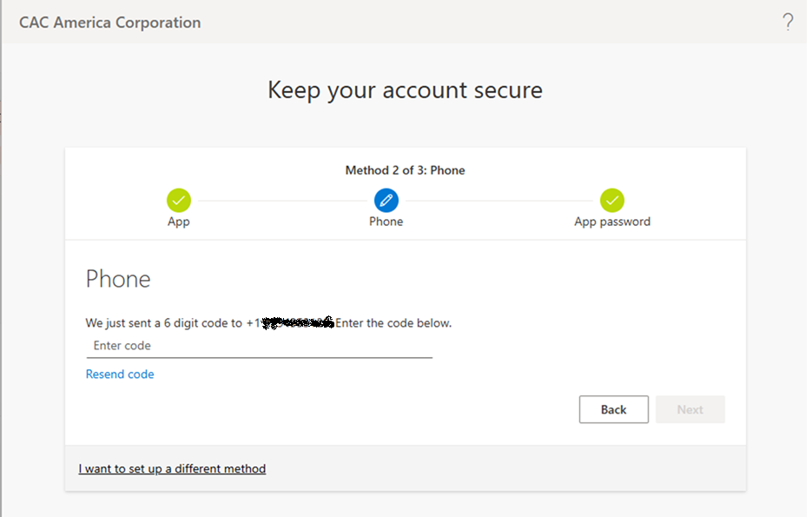Image resolution: width=812 pixels, height=517 pixels.
Task: Choose 'I want to set up a different method'
Action: pos(172,469)
